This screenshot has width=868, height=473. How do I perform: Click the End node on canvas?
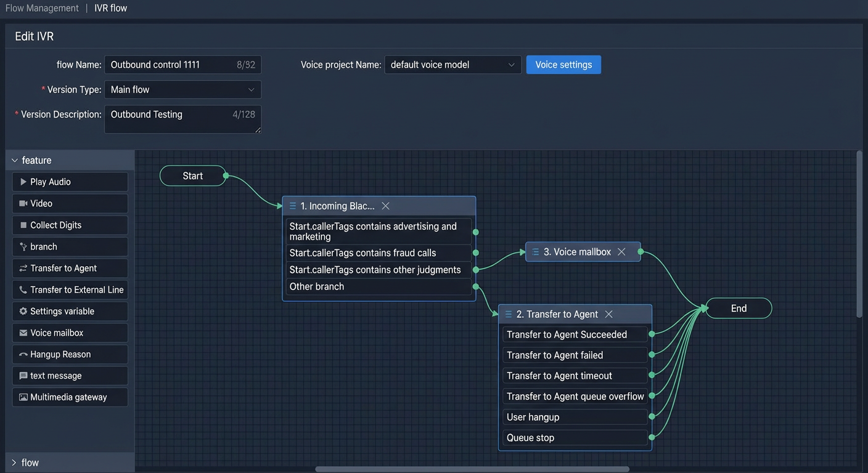[739, 309]
